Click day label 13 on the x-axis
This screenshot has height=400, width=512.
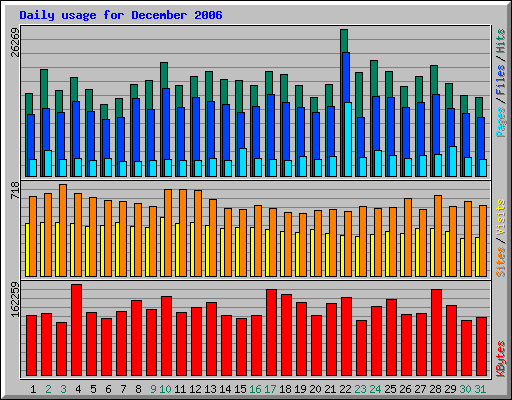coord(210,389)
